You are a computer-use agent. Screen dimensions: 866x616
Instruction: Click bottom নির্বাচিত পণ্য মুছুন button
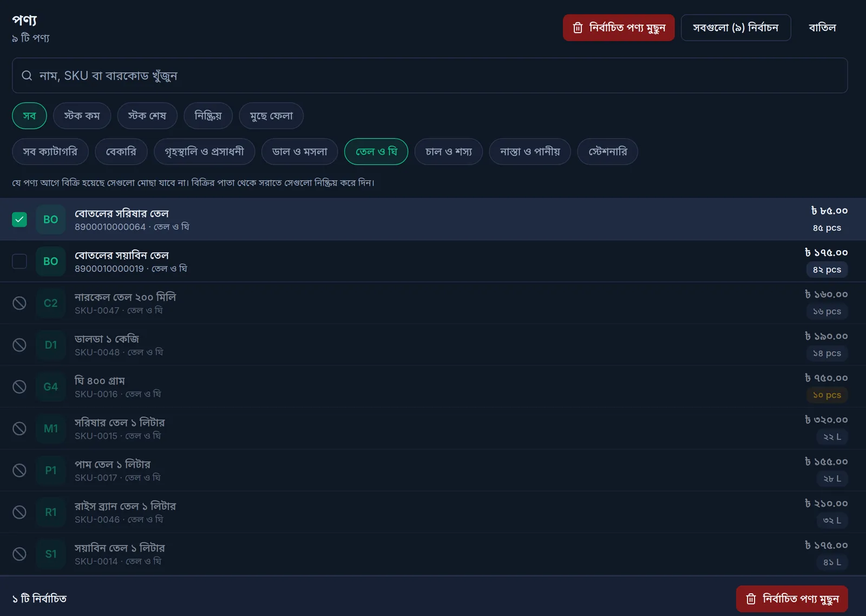tap(792, 599)
